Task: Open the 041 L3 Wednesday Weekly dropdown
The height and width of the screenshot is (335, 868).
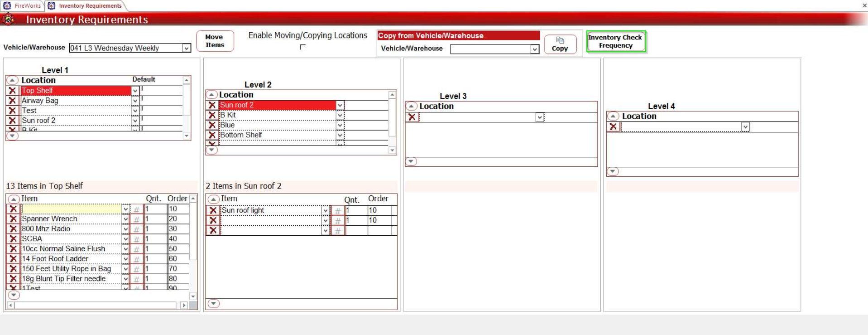Action: 186,48
